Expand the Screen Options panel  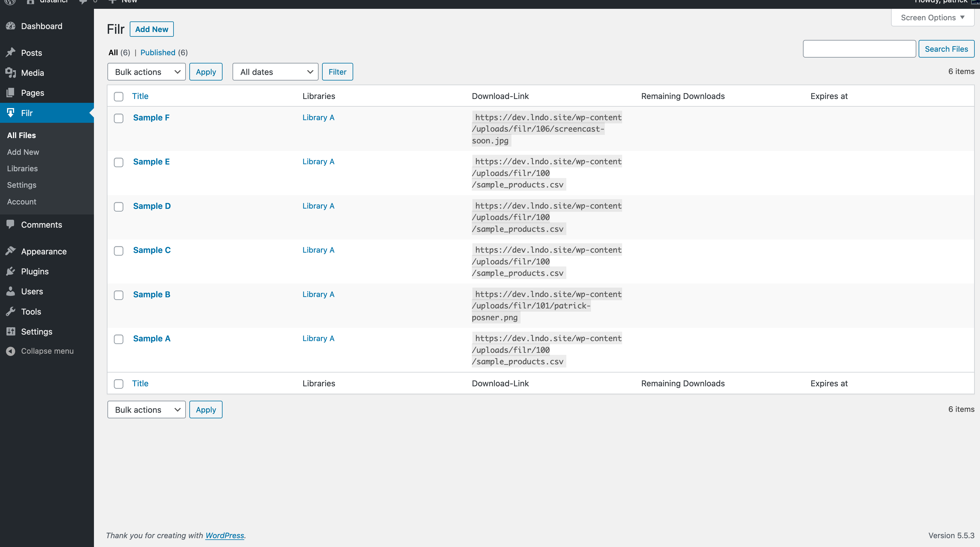(932, 18)
